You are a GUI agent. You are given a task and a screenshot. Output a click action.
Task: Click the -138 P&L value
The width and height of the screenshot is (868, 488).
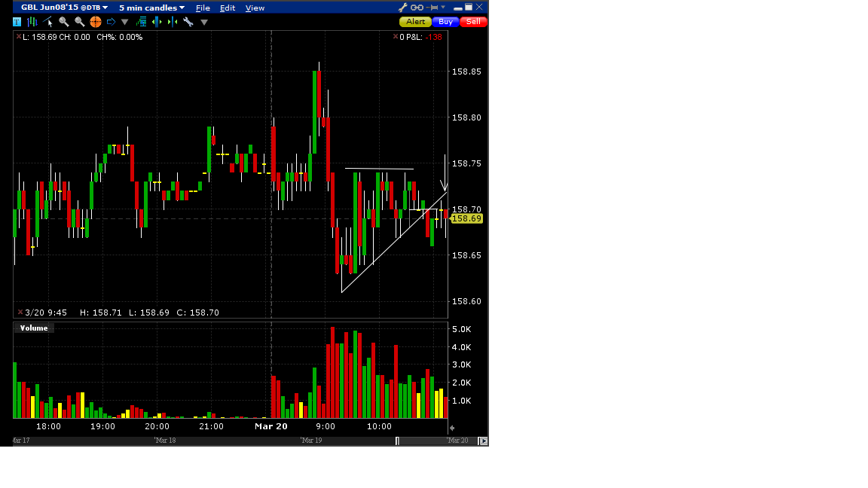point(434,37)
